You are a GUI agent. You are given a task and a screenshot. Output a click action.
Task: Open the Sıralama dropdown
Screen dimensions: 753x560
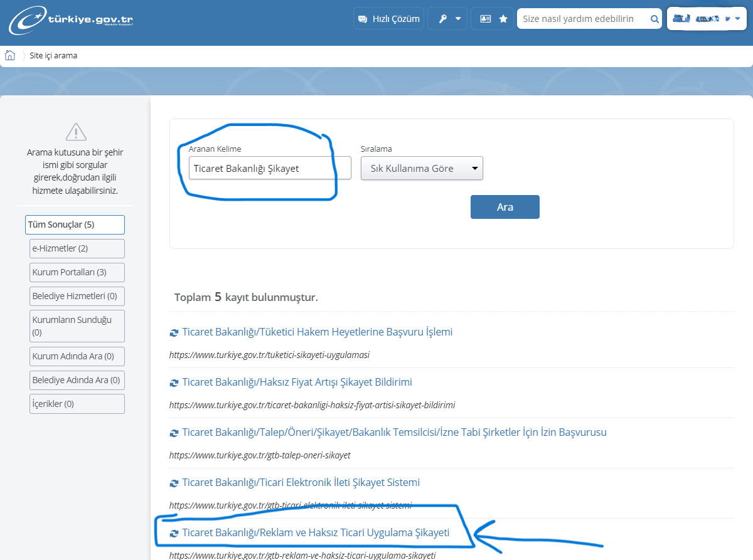coord(422,168)
